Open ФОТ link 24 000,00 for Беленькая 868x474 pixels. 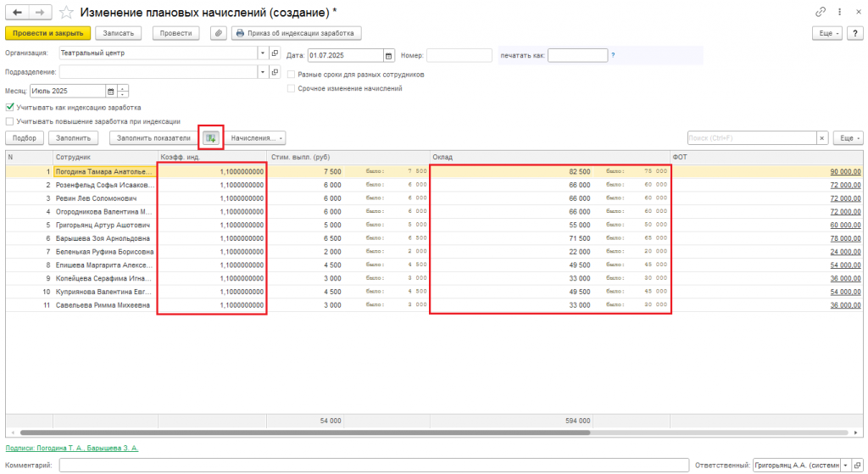pyautogui.click(x=845, y=251)
